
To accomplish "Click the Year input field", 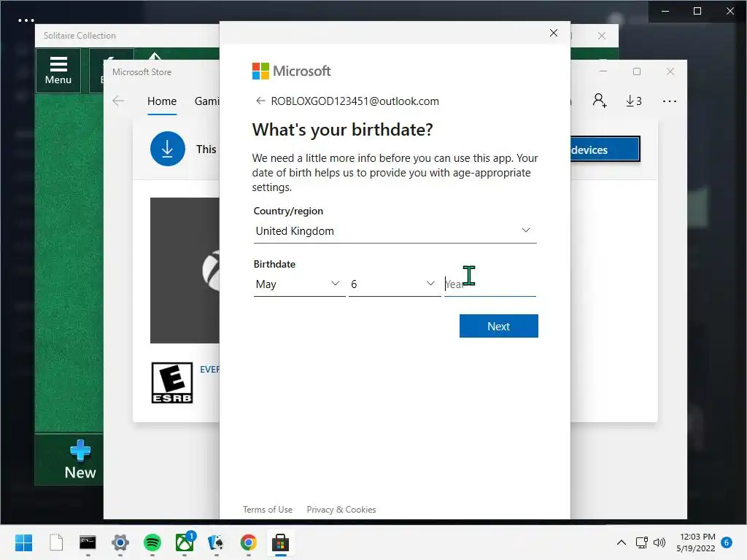I will 489,284.
